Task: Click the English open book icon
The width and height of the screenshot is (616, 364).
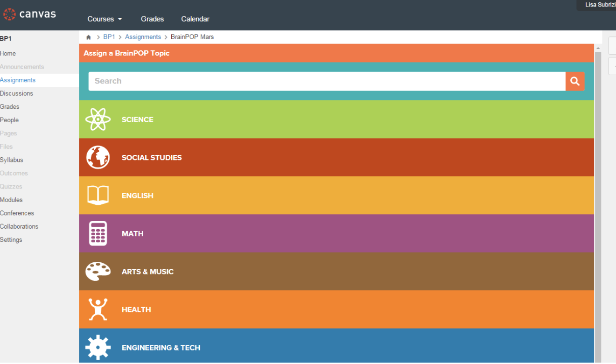Action: 98,196
